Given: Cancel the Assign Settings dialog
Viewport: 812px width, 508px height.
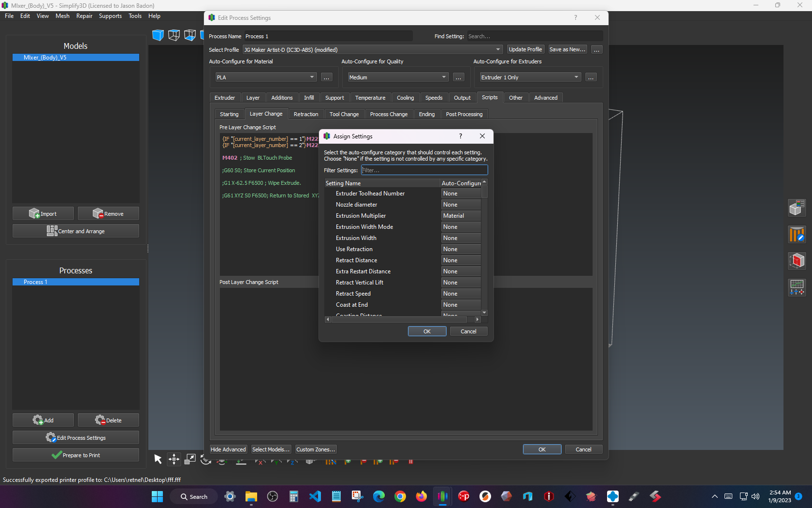Looking at the screenshot, I should coord(468,331).
